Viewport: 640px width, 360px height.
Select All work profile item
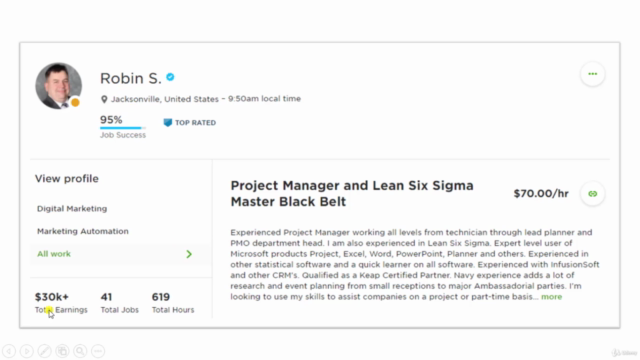121,254
